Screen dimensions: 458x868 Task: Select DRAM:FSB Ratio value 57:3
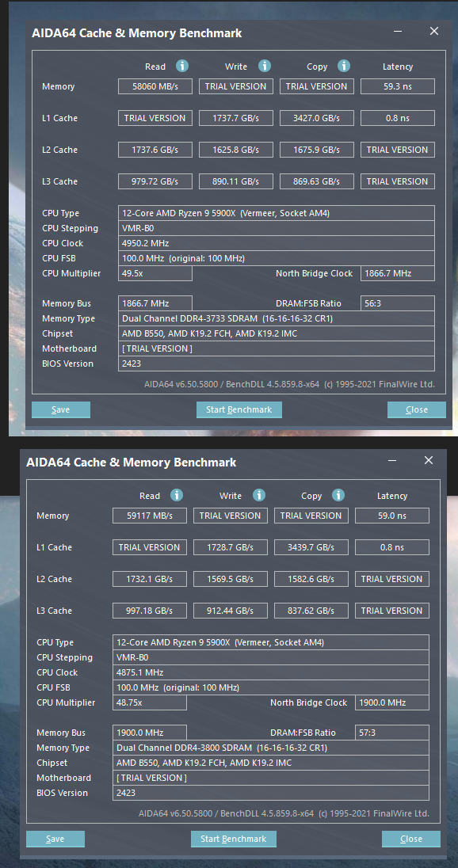[392, 733]
